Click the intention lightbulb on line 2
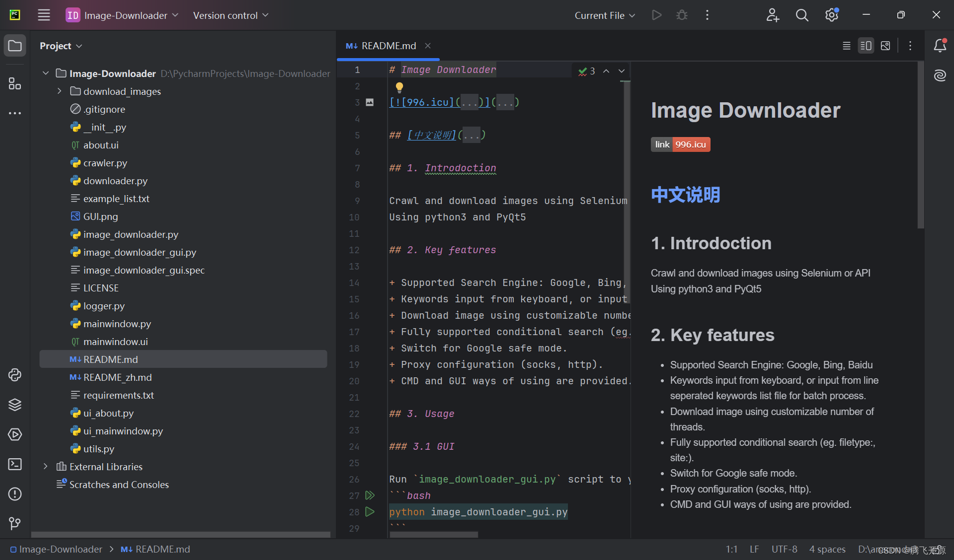This screenshot has height=560, width=954. pyautogui.click(x=399, y=87)
